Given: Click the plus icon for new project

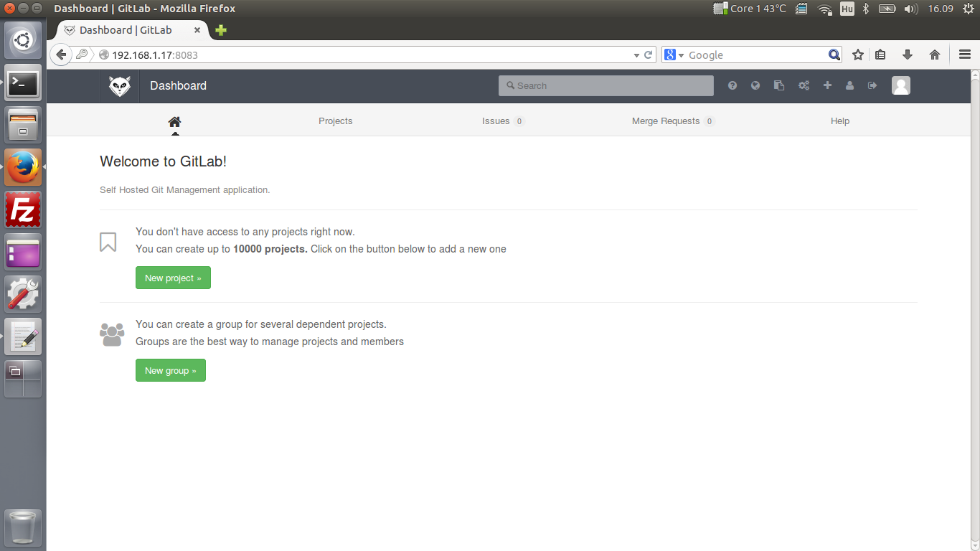Looking at the screenshot, I should [827, 85].
